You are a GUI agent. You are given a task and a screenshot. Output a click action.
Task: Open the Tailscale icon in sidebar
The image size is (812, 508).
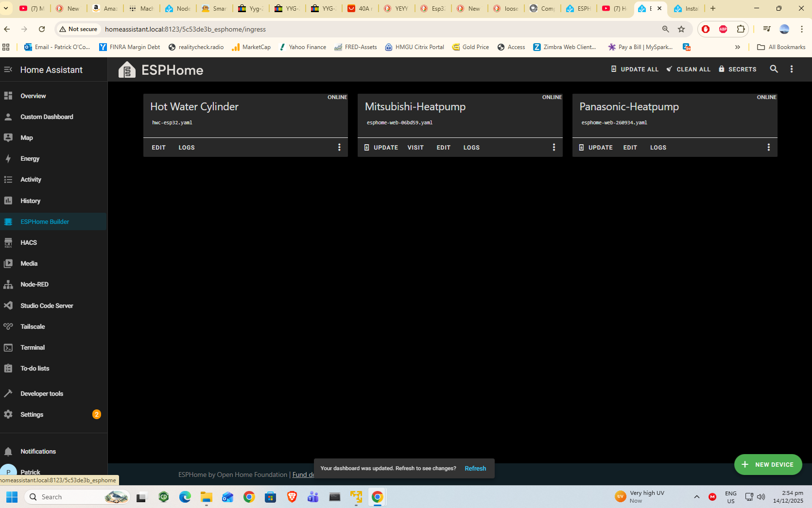[8, 326]
